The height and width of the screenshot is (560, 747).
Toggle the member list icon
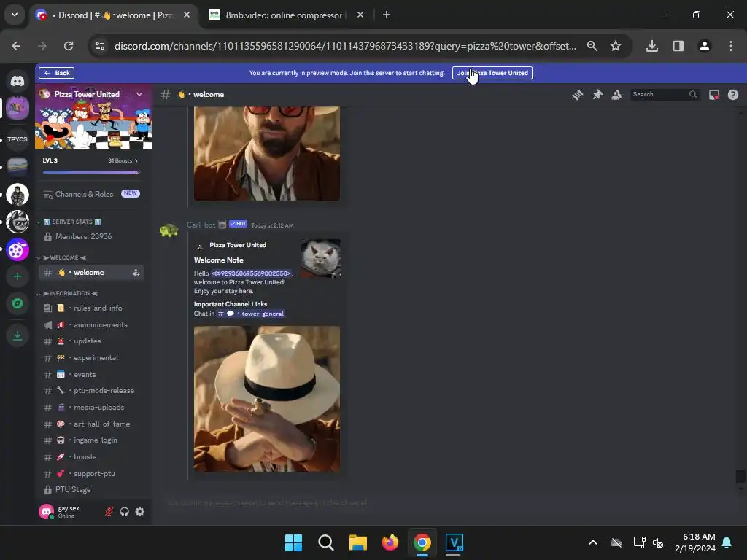[x=616, y=95]
